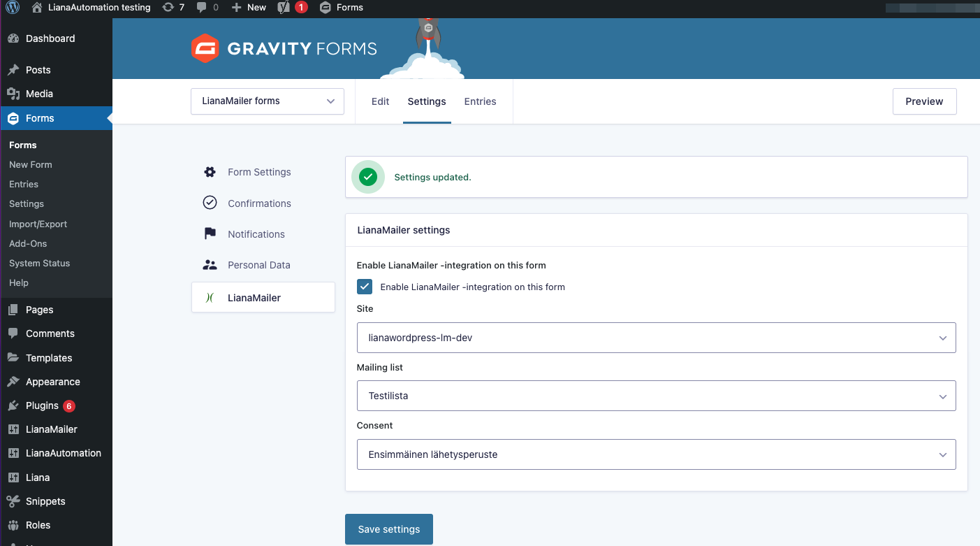Click the comments bubble icon in admin bar
This screenshot has width=980, height=546.
[x=202, y=8]
